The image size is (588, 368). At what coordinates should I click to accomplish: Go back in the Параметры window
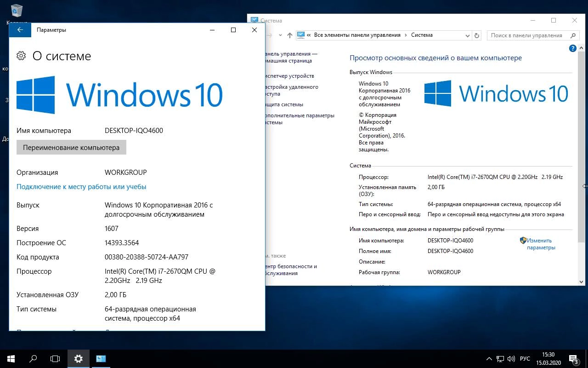point(20,30)
